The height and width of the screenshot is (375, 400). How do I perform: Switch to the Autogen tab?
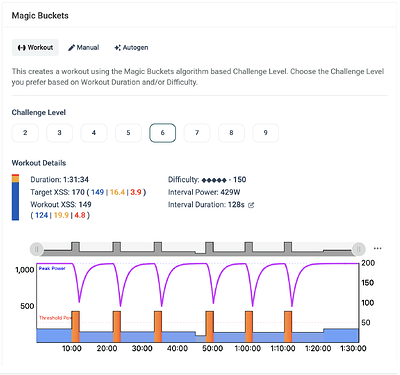131,48
